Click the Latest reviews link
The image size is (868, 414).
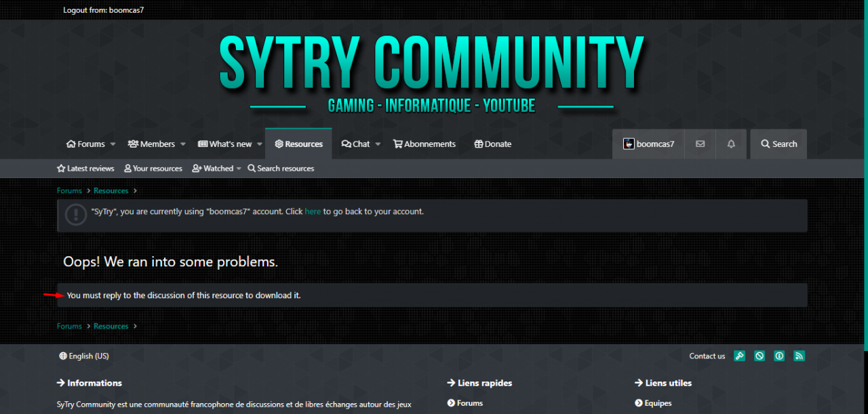[x=85, y=169]
